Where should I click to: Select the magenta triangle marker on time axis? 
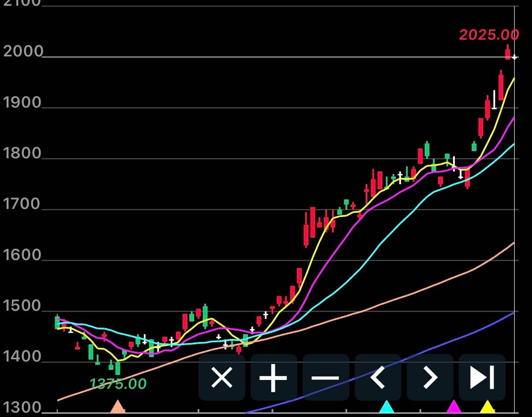point(453,406)
